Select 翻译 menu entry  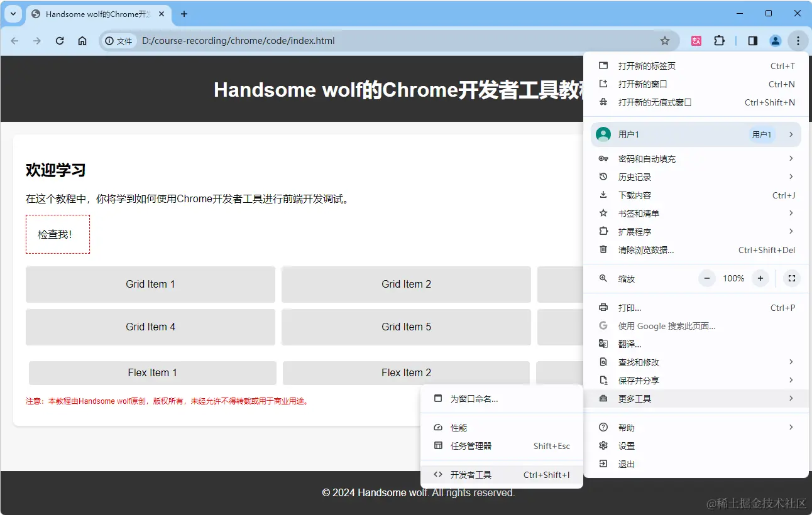(x=696, y=344)
